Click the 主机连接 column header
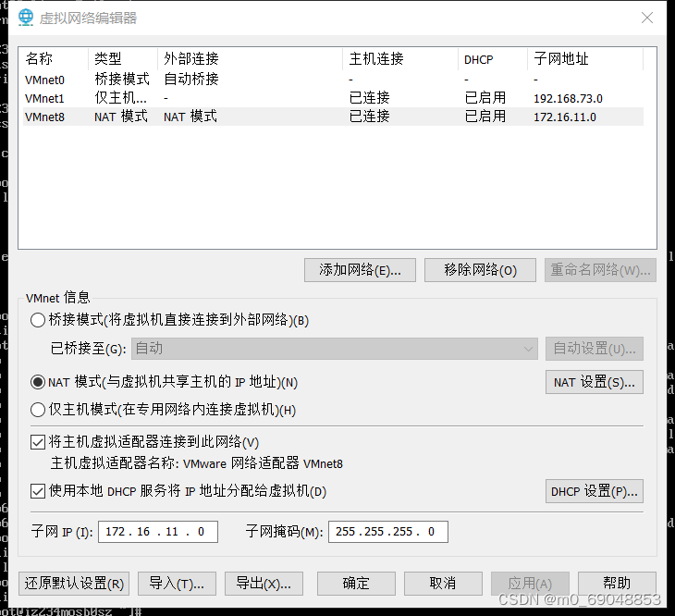 click(x=400, y=58)
